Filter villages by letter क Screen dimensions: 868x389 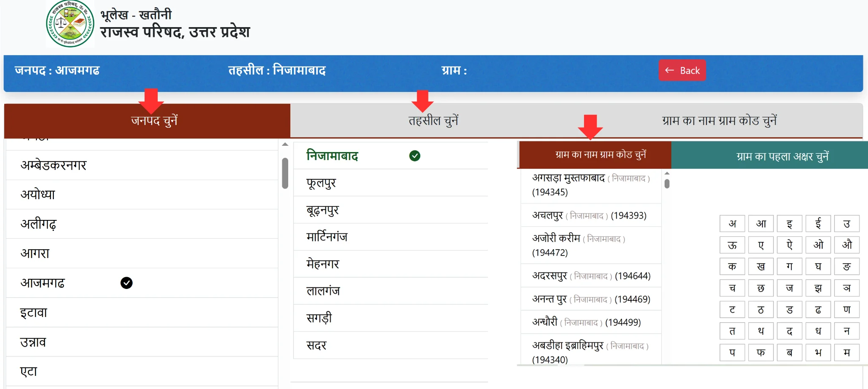(x=732, y=267)
